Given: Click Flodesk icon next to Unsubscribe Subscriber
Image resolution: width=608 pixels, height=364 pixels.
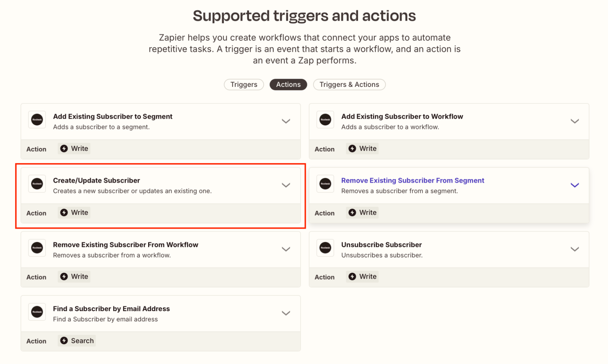Looking at the screenshot, I should click(x=325, y=248).
